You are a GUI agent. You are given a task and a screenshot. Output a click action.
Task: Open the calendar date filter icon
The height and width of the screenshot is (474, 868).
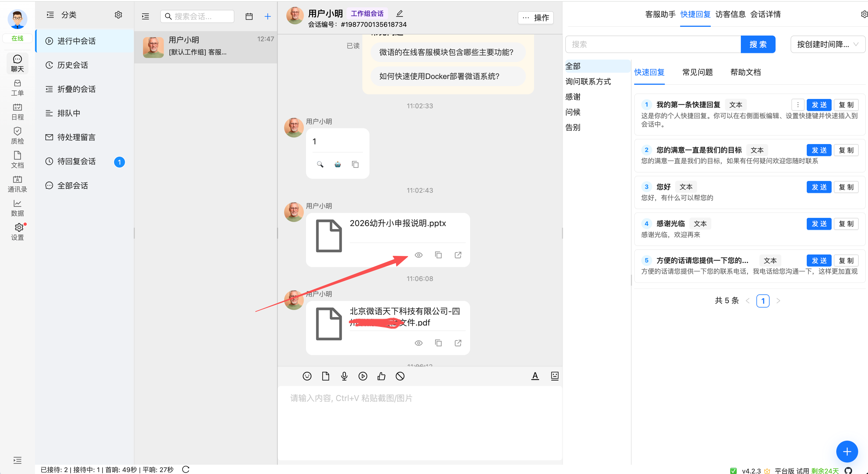point(249,16)
